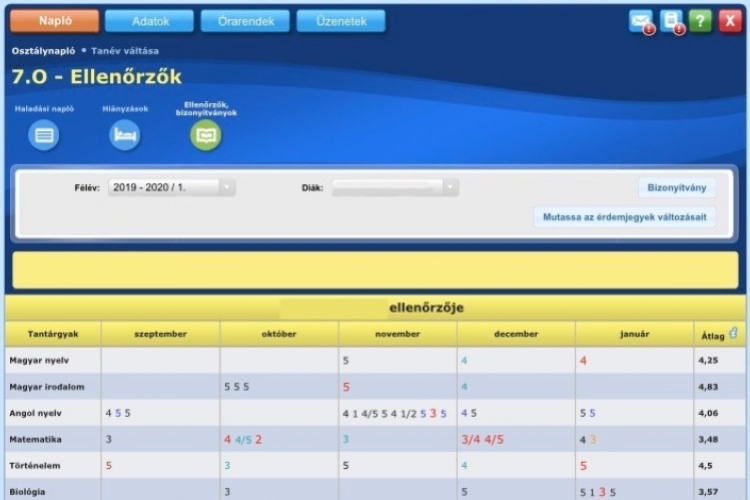Click the empty Diák selection field
Screen dimensions: 750x500
[396, 188]
